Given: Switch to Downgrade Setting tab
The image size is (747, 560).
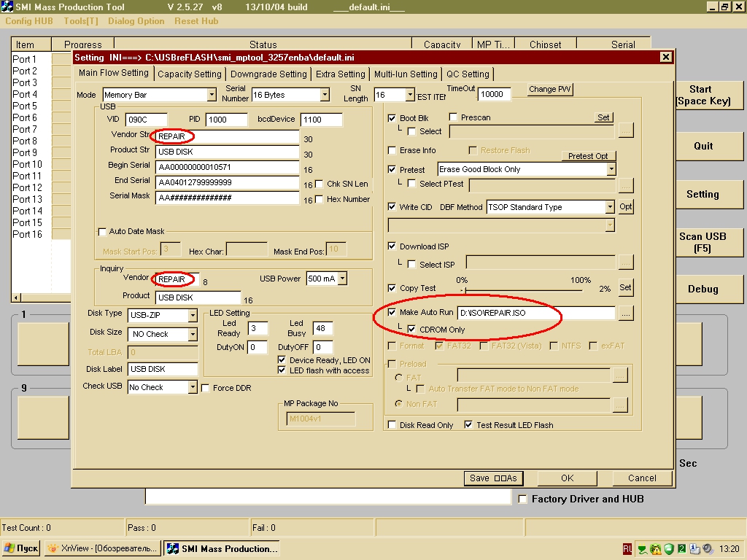Looking at the screenshot, I should [x=268, y=74].
